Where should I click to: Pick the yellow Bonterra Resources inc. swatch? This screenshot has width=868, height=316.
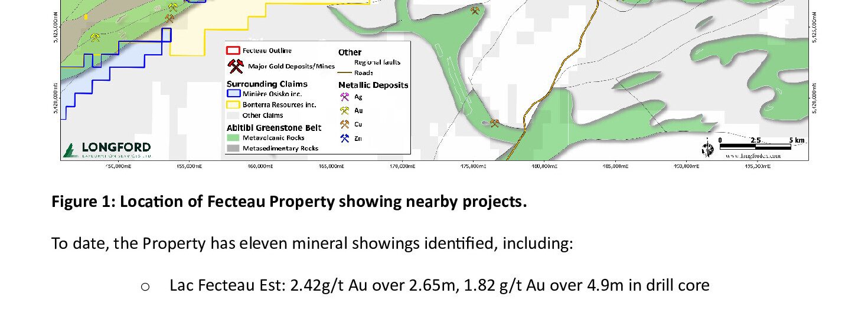click(x=234, y=104)
